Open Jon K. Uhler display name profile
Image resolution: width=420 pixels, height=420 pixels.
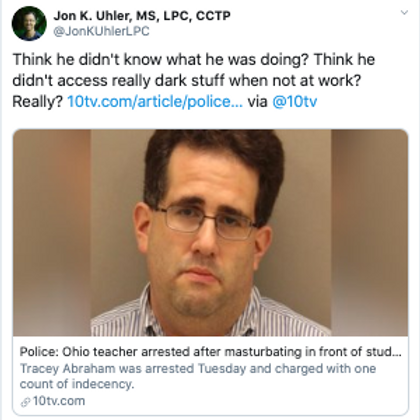pyautogui.click(x=142, y=15)
